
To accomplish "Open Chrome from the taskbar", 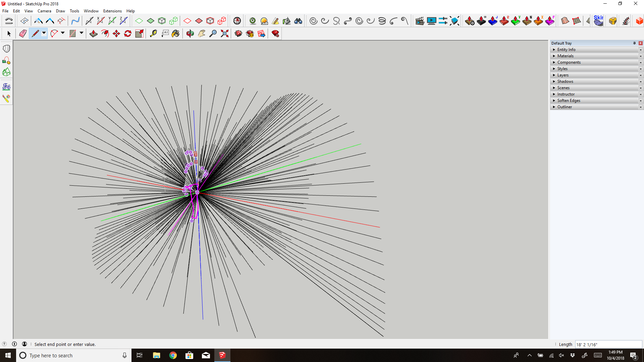I will click(x=173, y=355).
